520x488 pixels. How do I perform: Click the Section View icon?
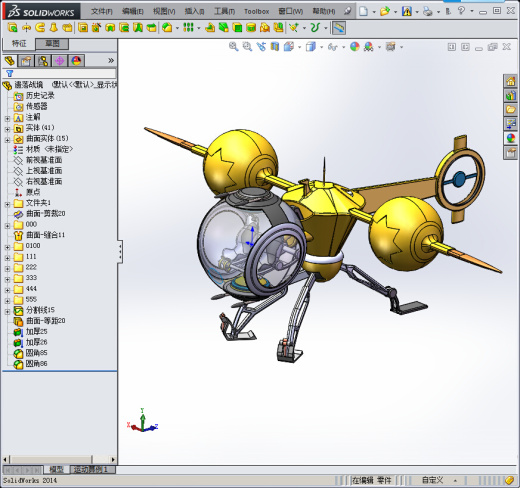[x=275, y=47]
